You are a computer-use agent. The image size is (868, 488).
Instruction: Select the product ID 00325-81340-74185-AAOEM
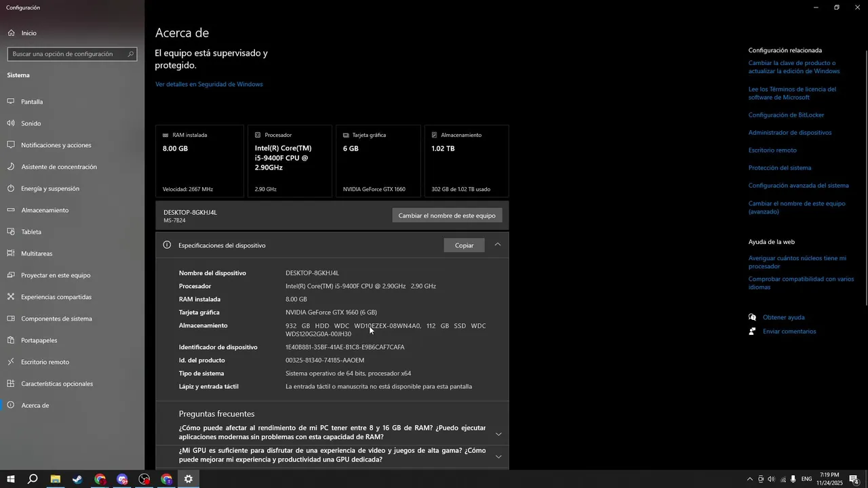point(325,360)
